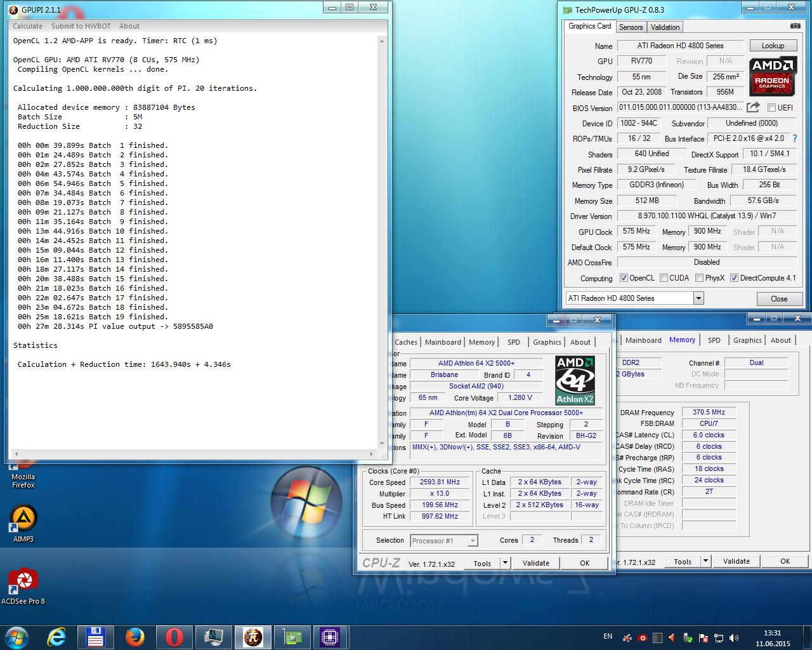
Task: Click the Action Center flag tray icon
Action: click(x=704, y=637)
